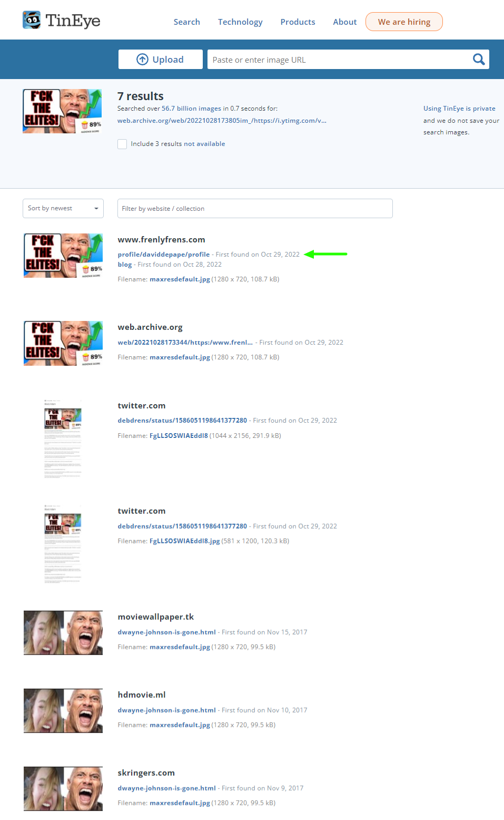The image size is (504, 820).
Task: Enable 'Include 3 results not available' checkbox
Action: point(122,144)
